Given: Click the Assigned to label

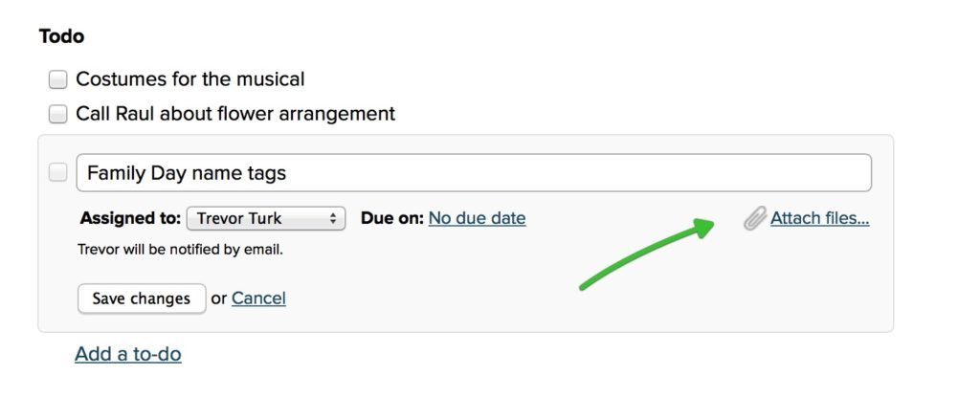Looking at the screenshot, I should pos(130,218).
